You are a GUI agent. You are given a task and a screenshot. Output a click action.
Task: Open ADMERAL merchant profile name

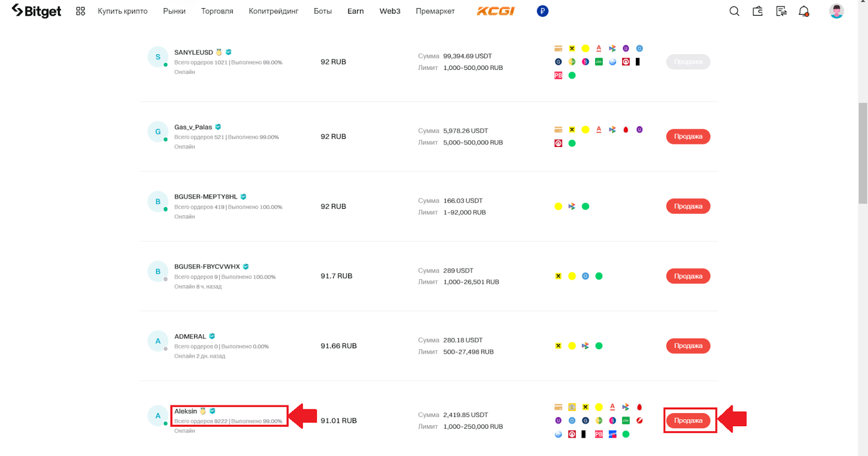[x=190, y=337]
